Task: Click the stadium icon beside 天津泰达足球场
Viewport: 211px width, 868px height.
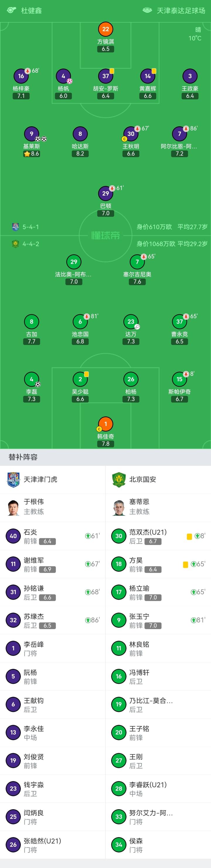Action: coord(147,10)
